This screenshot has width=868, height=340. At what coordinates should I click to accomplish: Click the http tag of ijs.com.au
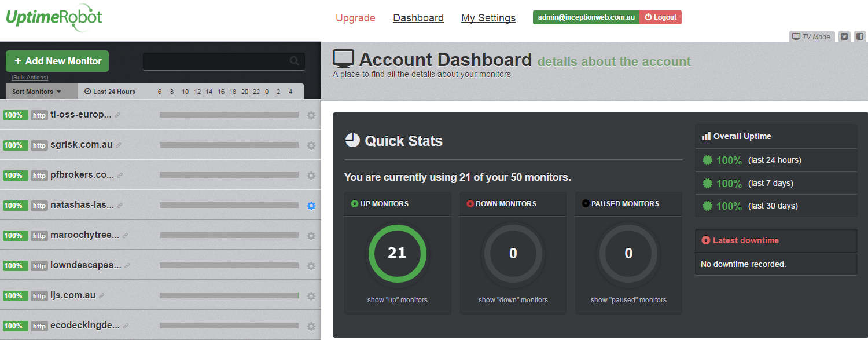point(39,296)
